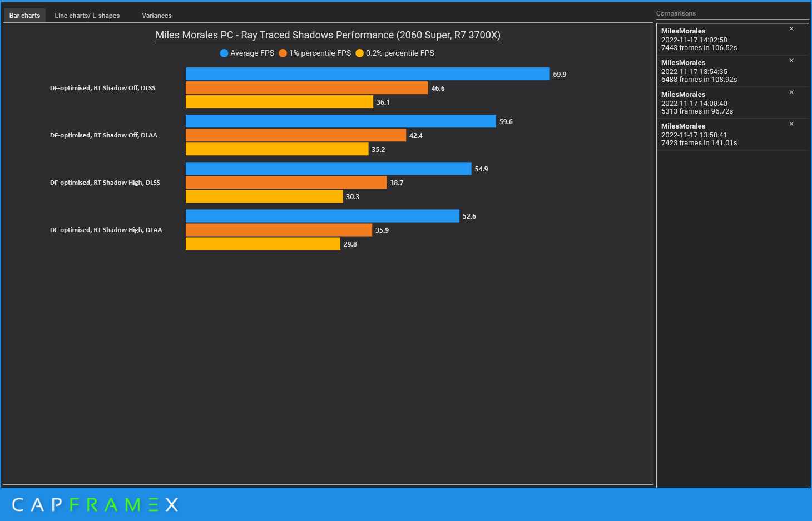812x521 pixels.
Task: Click the 59.6 average FPS bar
Action: coord(341,121)
